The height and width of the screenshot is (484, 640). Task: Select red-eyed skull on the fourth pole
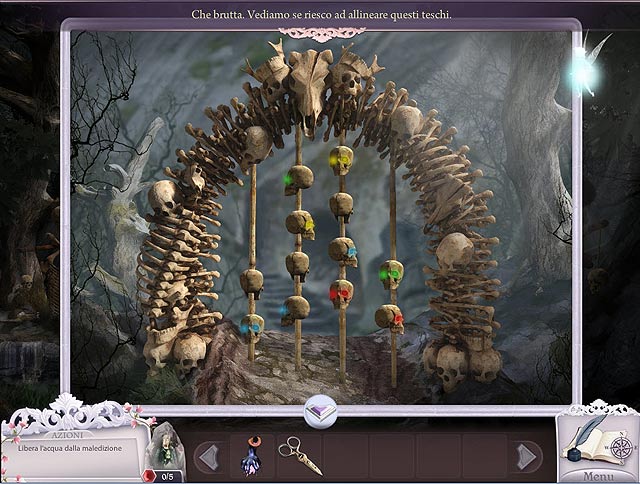(x=390, y=318)
